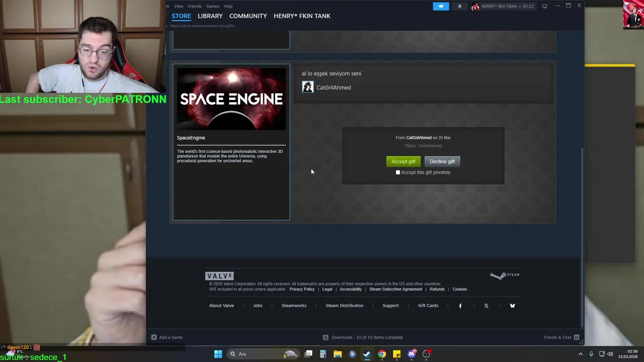Open the notifications bell

pos(459,6)
